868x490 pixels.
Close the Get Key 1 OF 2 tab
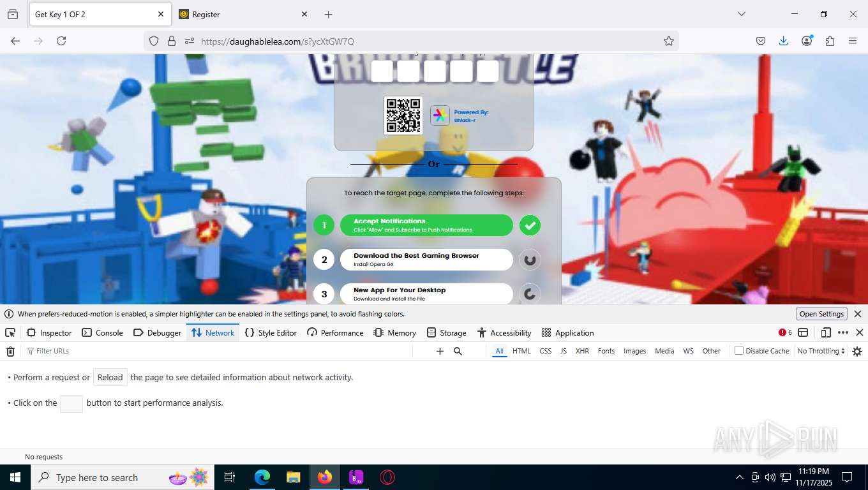tap(161, 14)
